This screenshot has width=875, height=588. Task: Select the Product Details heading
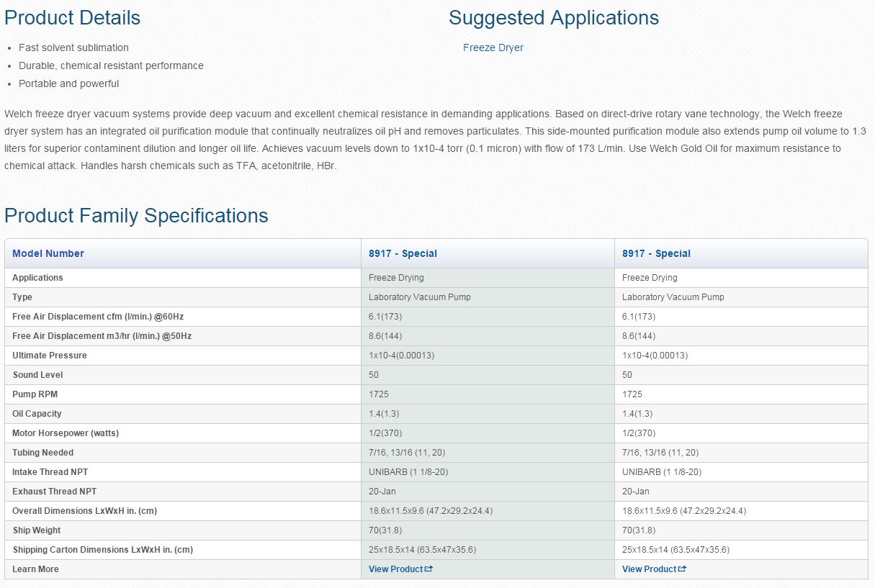coord(73,17)
